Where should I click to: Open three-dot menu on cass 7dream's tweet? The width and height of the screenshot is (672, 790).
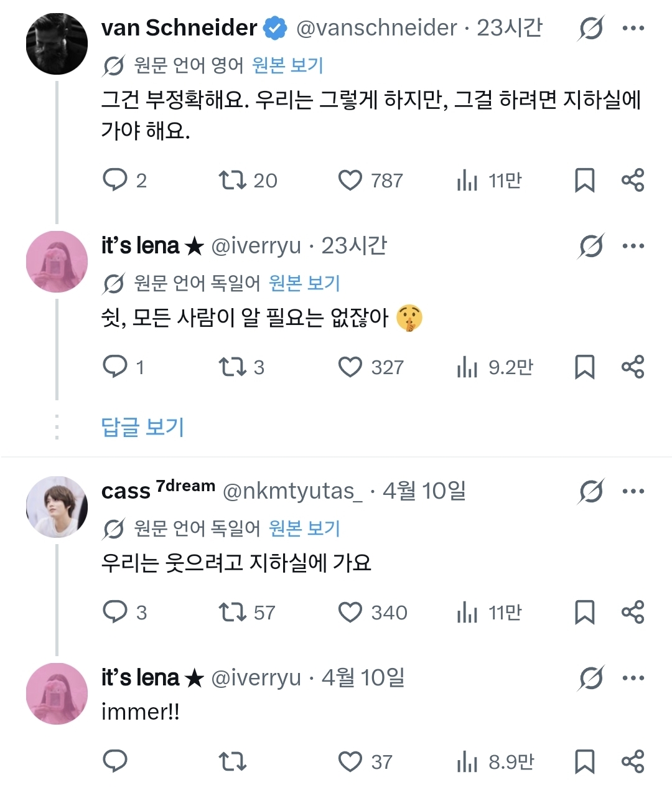(633, 491)
